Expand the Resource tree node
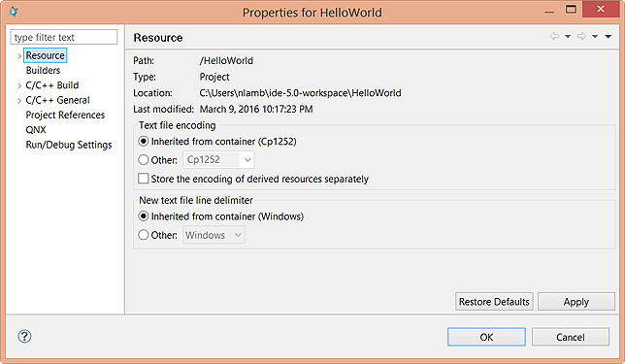The height and width of the screenshot is (364, 625). tap(19, 56)
